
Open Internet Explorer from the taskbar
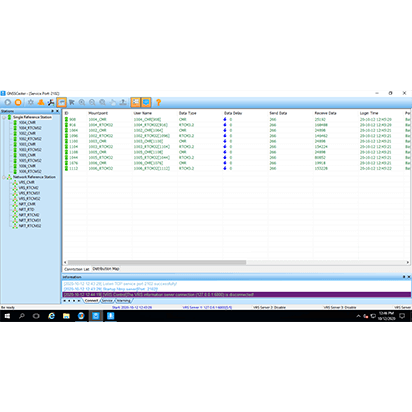(x=51, y=316)
